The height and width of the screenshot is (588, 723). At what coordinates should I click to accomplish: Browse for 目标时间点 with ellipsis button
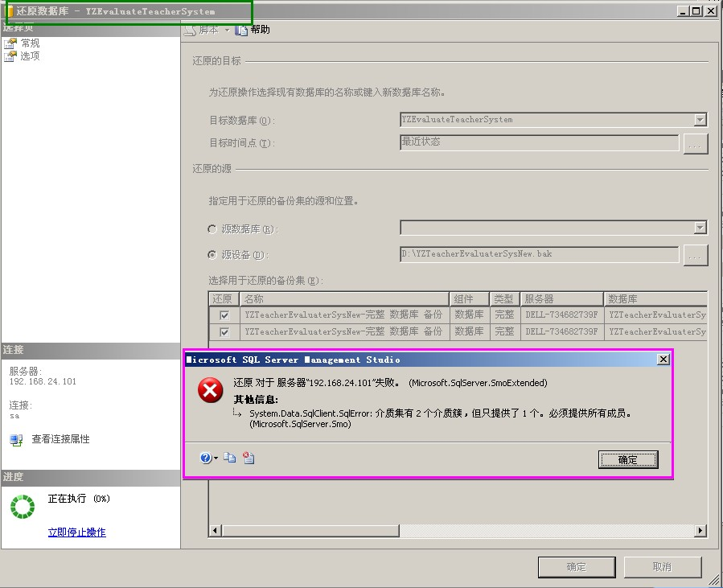point(696,144)
